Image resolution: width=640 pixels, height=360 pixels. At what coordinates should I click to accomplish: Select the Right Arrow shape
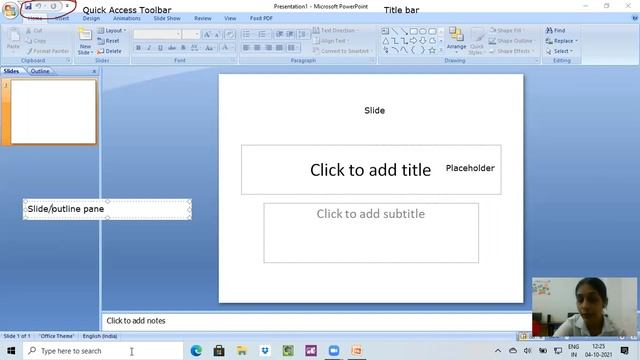413,40
